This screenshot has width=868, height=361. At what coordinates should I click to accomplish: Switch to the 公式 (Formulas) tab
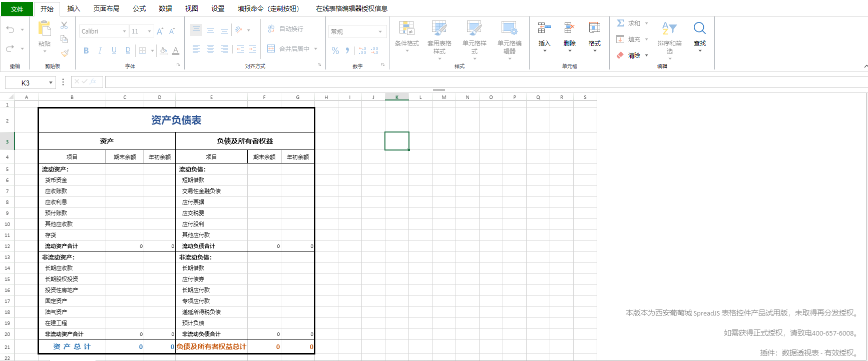click(139, 8)
